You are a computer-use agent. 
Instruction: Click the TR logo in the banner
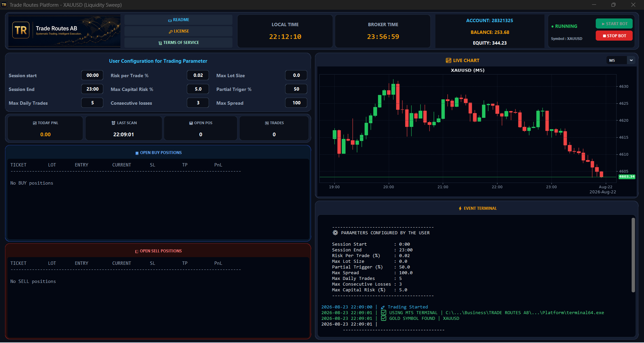pyautogui.click(x=21, y=31)
